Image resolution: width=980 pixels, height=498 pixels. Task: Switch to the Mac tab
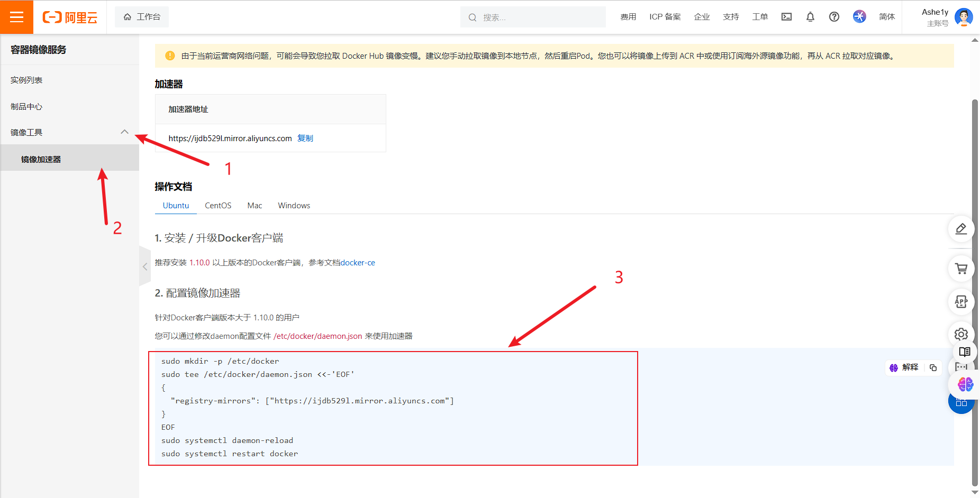255,205
